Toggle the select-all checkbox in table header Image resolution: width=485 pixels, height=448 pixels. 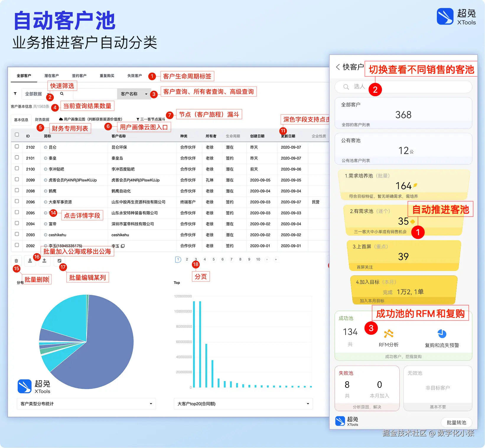click(x=17, y=135)
